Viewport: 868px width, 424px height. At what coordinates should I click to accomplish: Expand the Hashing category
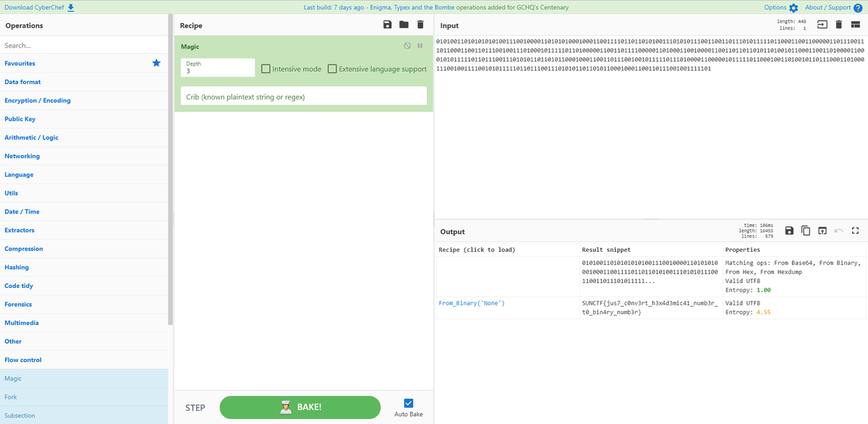pyautogui.click(x=84, y=267)
